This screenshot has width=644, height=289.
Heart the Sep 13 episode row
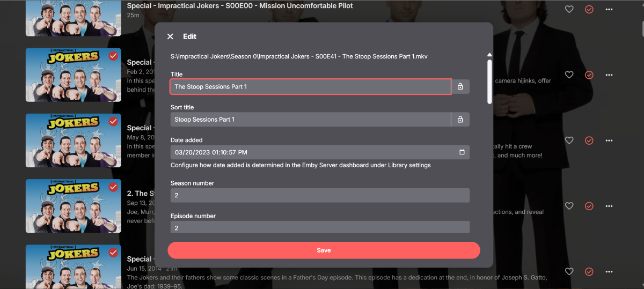click(569, 206)
